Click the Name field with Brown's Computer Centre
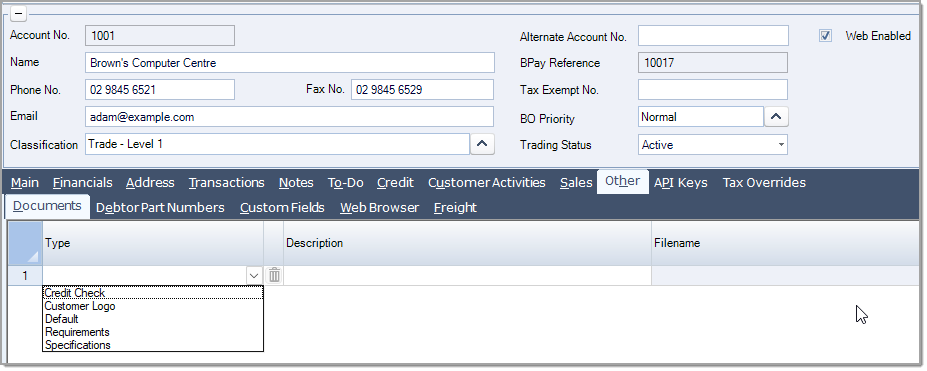 (x=290, y=63)
